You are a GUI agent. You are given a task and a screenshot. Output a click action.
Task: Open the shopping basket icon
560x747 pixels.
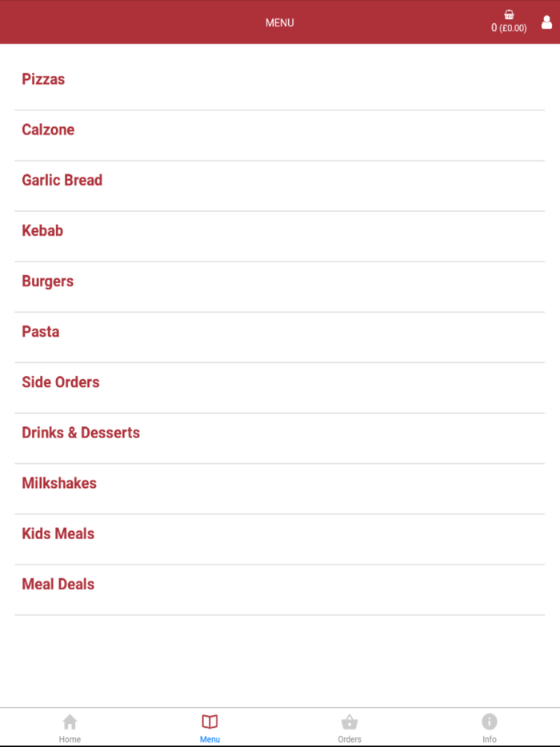(509, 14)
